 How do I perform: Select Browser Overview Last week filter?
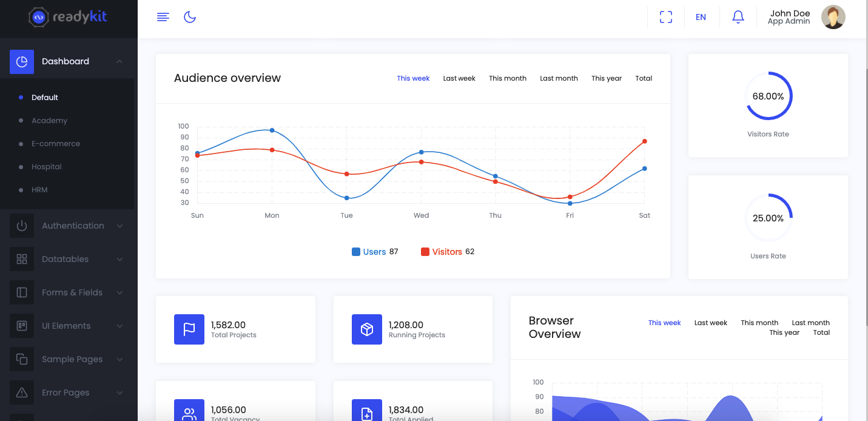710,323
